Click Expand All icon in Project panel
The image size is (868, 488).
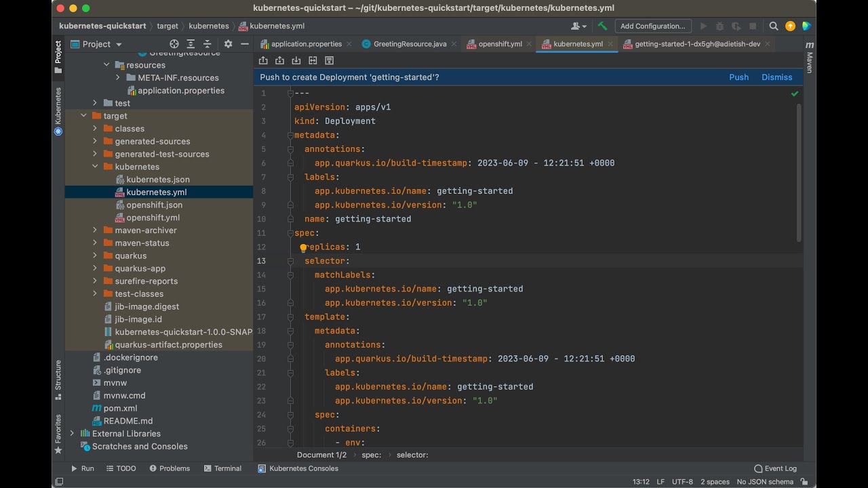[x=191, y=44]
